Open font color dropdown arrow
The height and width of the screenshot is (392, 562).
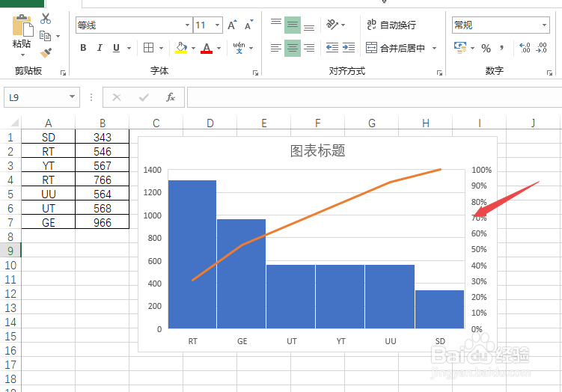219,48
